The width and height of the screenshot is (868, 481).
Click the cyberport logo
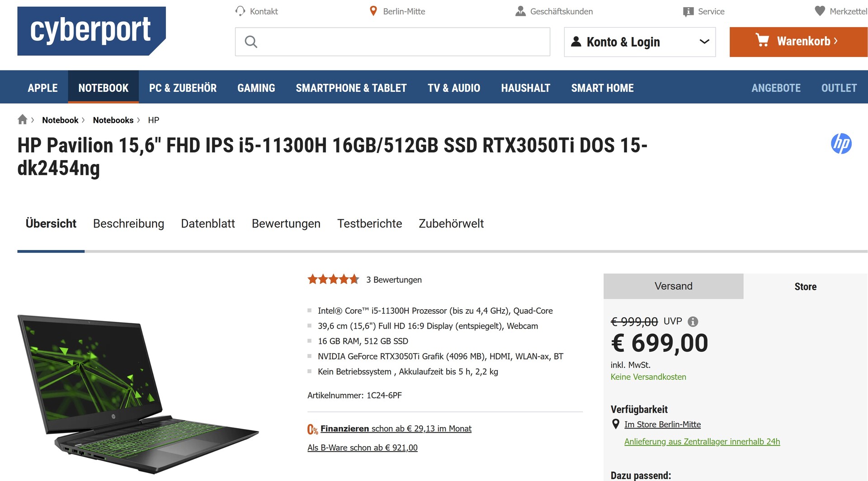pos(91,31)
